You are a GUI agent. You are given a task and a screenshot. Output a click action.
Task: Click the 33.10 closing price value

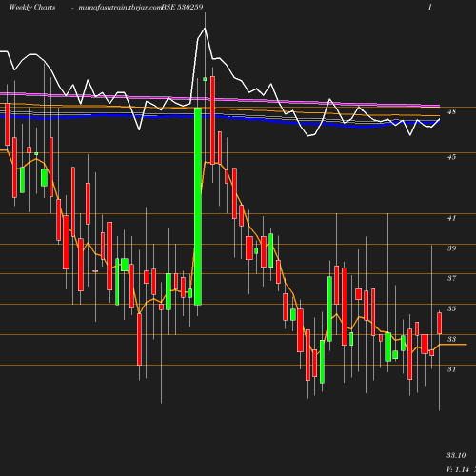[456, 455]
